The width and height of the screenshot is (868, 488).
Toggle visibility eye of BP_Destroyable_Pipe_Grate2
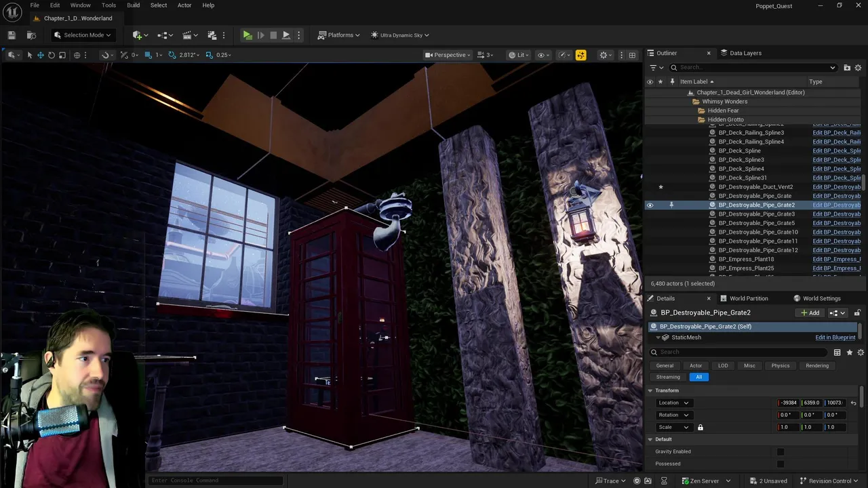[650, 205]
